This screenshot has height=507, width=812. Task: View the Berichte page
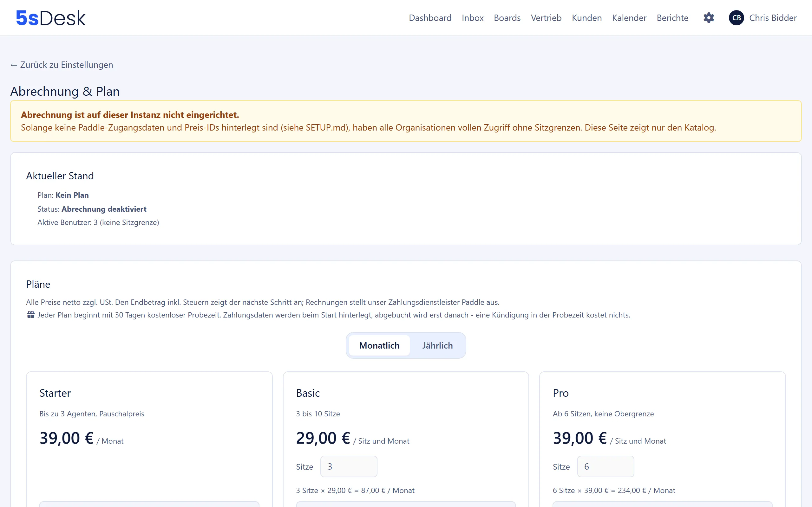pyautogui.click(x=672, y=18)
